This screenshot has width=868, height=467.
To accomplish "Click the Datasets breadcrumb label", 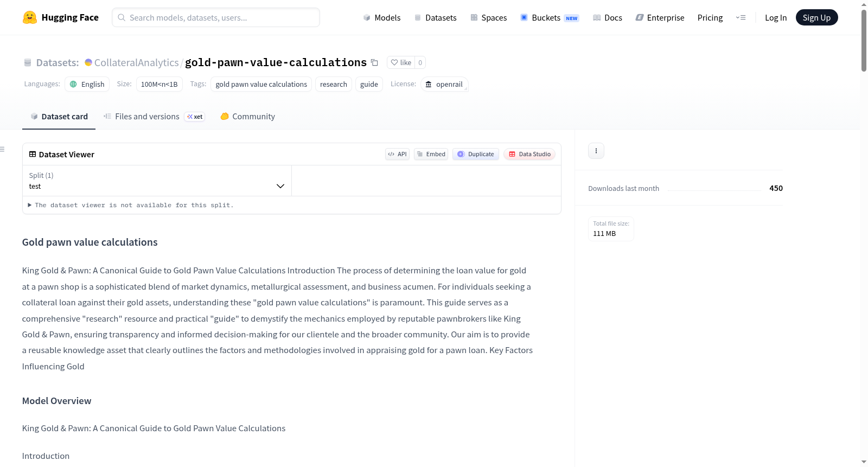I will 58,62.
